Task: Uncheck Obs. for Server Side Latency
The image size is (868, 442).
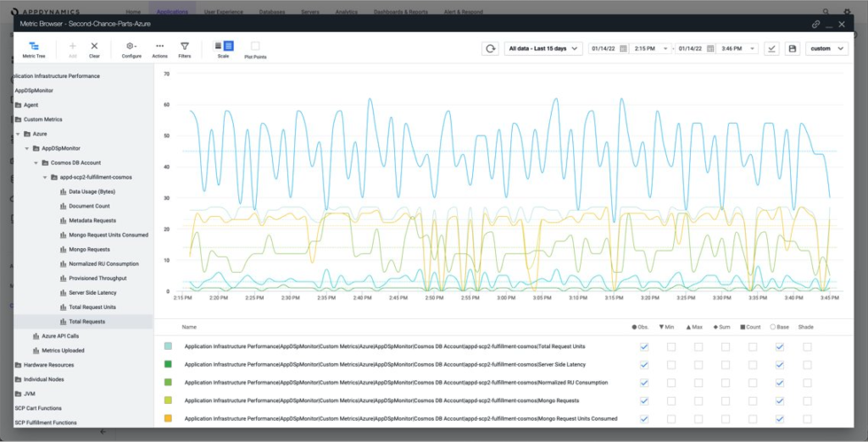Action: [644, 365]
